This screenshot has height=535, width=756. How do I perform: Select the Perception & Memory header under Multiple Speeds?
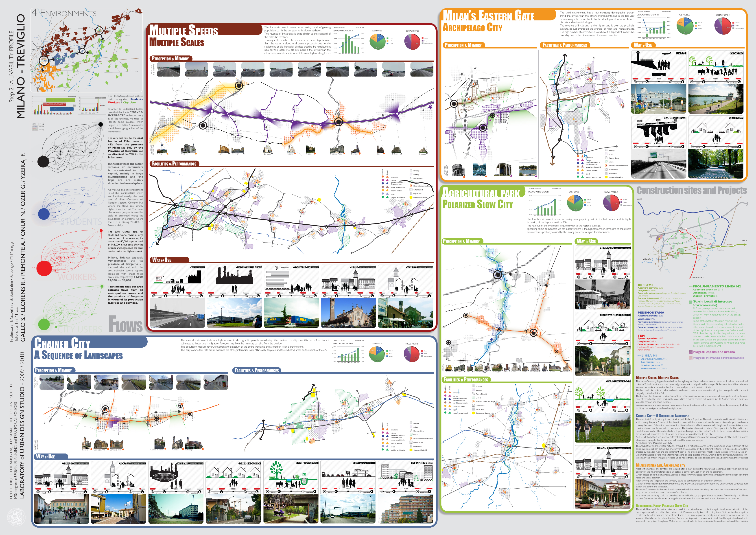[170, 59]
